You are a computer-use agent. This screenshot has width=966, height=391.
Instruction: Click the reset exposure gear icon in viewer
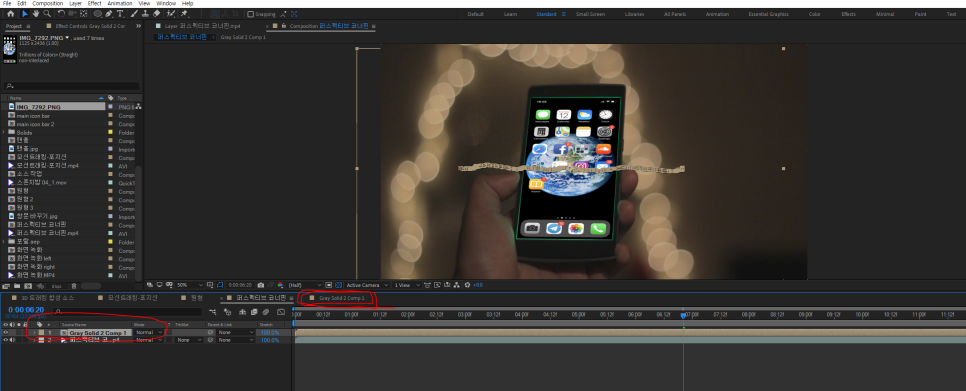467,285
